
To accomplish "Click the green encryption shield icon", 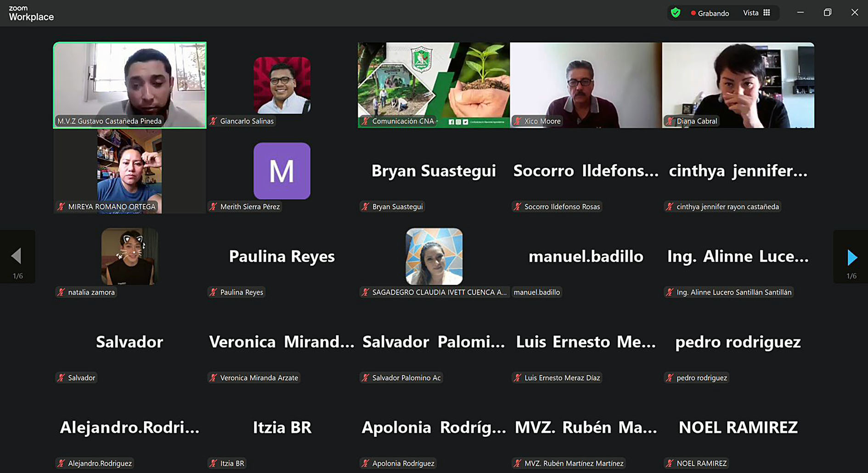I will click(676, 13).
